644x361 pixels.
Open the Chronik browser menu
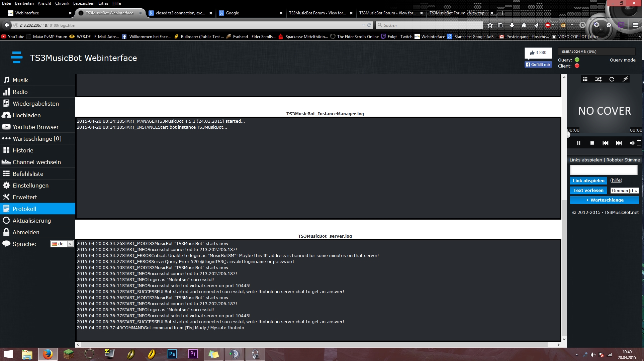coord(62,3)
